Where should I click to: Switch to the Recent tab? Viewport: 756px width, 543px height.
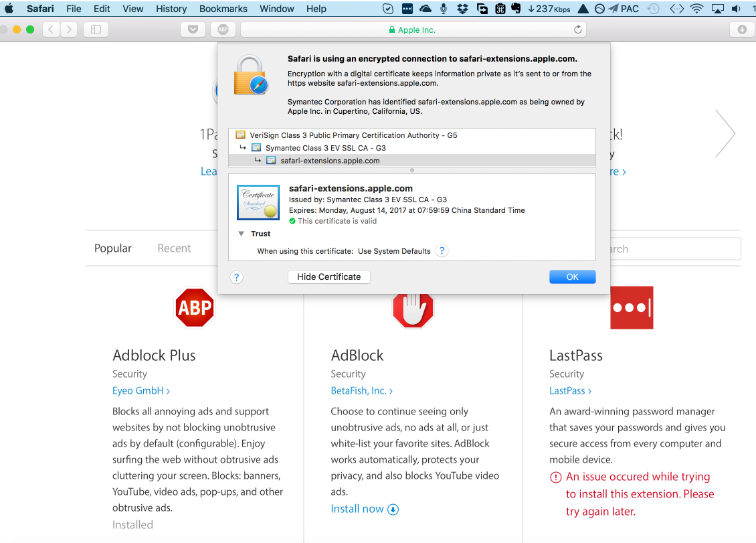(x=174, y=248)
